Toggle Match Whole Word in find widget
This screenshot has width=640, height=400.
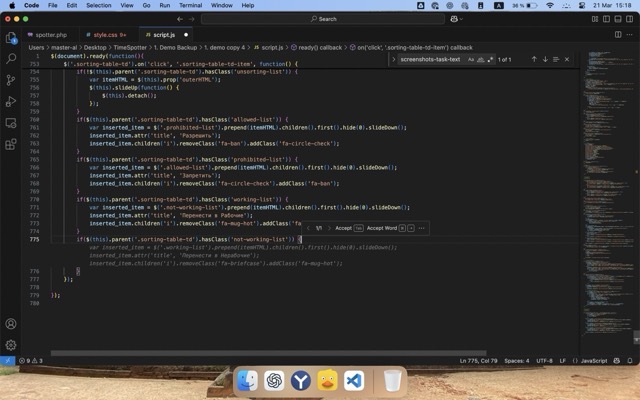(479, 59)
